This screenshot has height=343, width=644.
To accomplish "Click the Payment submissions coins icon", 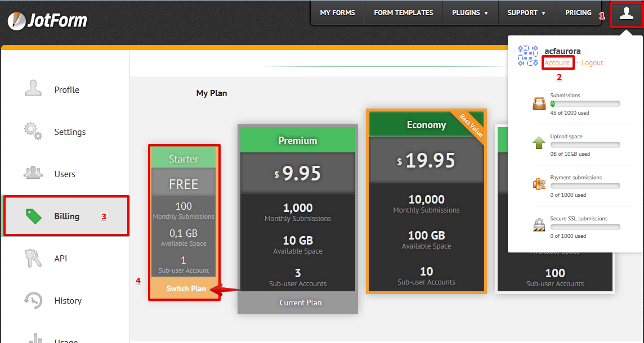I will tap(539, 184).
